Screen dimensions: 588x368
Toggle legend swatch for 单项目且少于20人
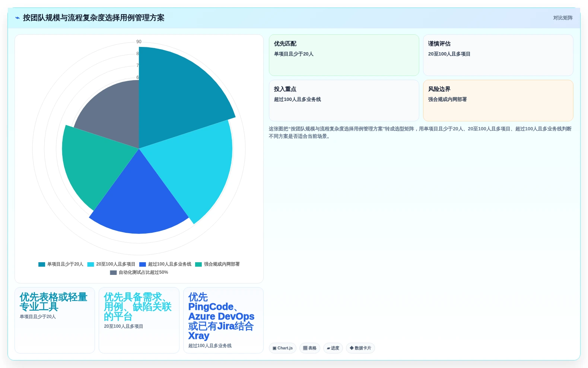coord(42,264)
